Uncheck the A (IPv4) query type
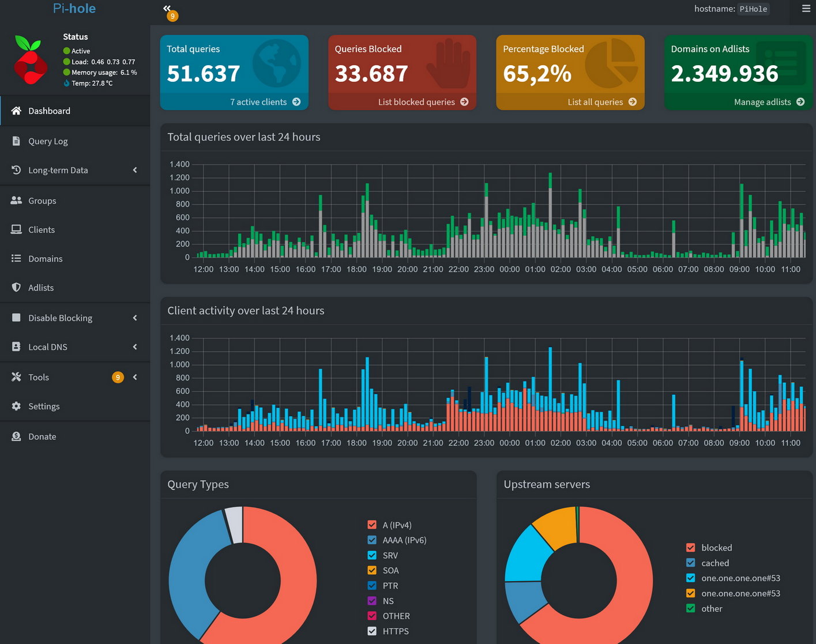 (x=372, y=525)
